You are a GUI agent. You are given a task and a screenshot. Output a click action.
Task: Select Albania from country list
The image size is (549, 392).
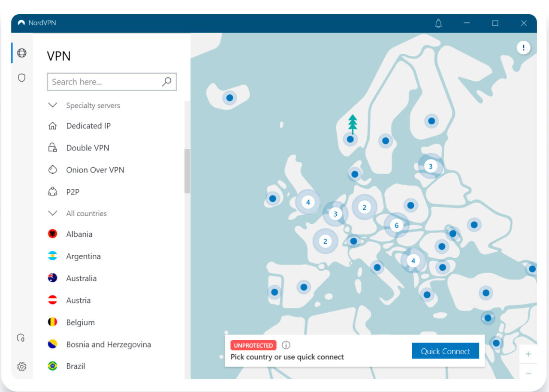(79, 234)
